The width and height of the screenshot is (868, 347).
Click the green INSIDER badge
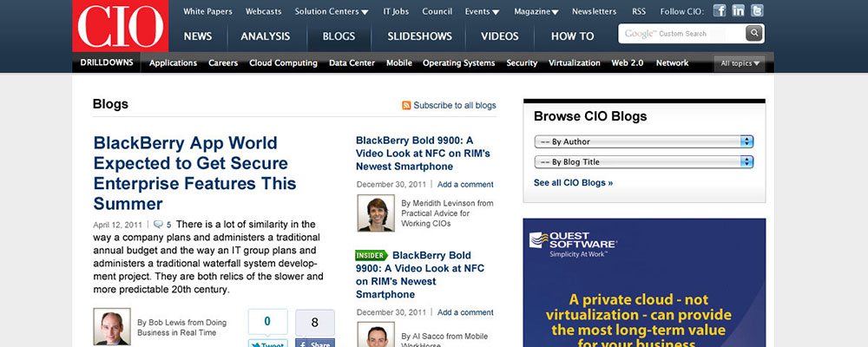(x=372, y=256)
